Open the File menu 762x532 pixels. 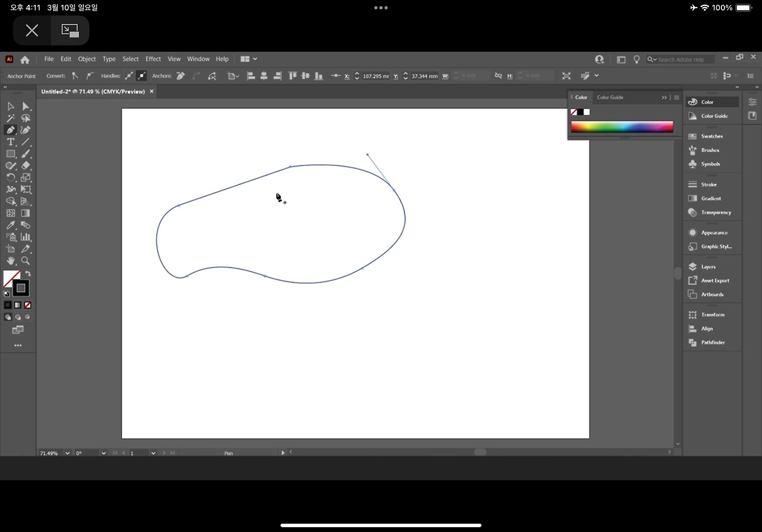click(49, 60)
